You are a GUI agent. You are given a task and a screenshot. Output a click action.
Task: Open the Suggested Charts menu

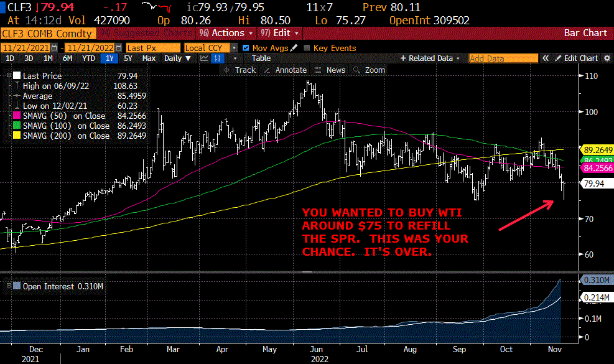[146, 33]
